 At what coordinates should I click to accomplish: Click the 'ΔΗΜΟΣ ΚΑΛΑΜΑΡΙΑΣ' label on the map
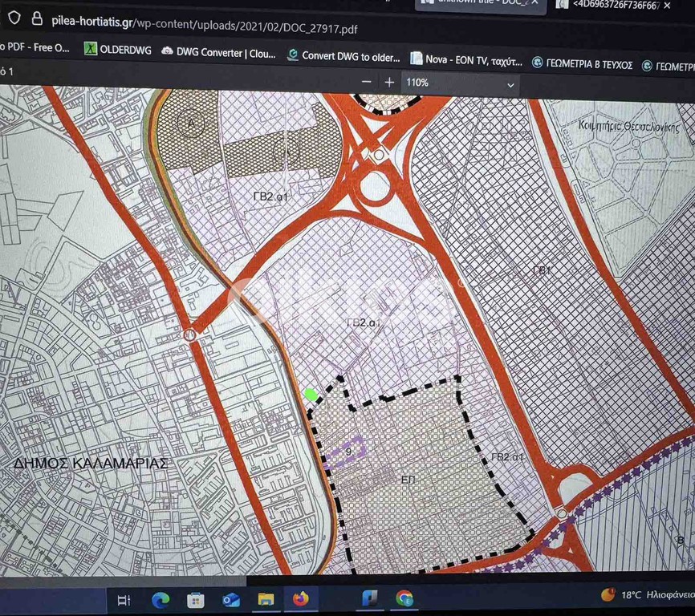[91, 464]
